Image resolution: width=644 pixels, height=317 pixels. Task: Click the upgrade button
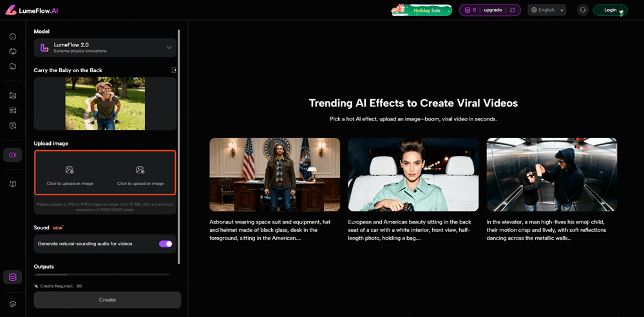point(493,10)
